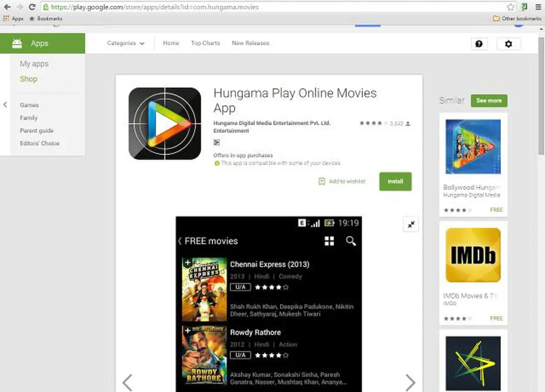
Task: Reload the page with the refresh icon
Action: click(32, 7)
